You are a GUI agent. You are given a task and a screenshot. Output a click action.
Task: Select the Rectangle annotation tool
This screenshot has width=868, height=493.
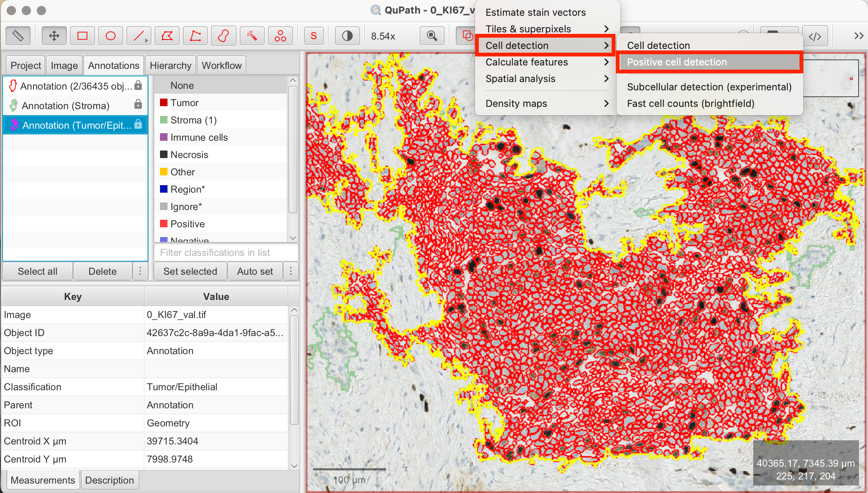pyautogui.click(x=82, y=36)
